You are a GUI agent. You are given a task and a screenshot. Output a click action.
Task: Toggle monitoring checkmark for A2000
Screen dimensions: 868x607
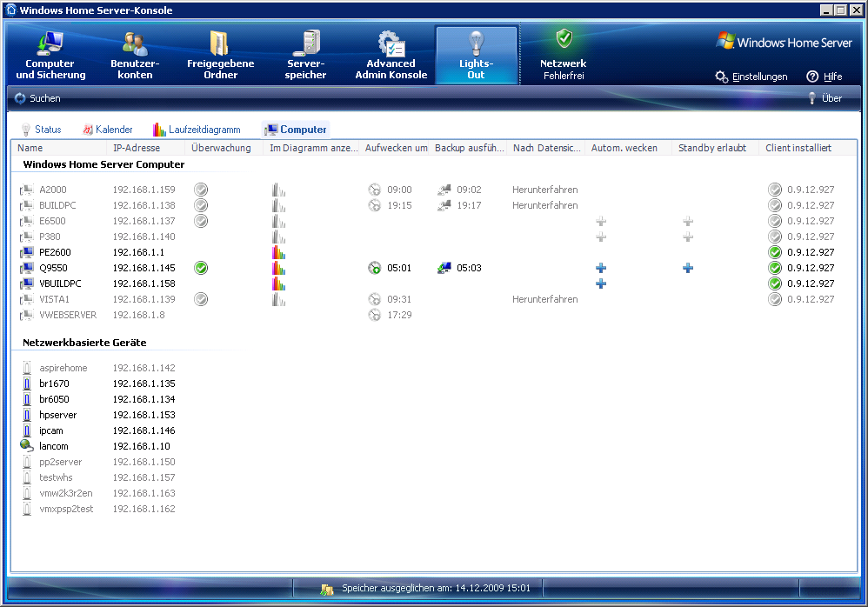[x=201, y=190]
